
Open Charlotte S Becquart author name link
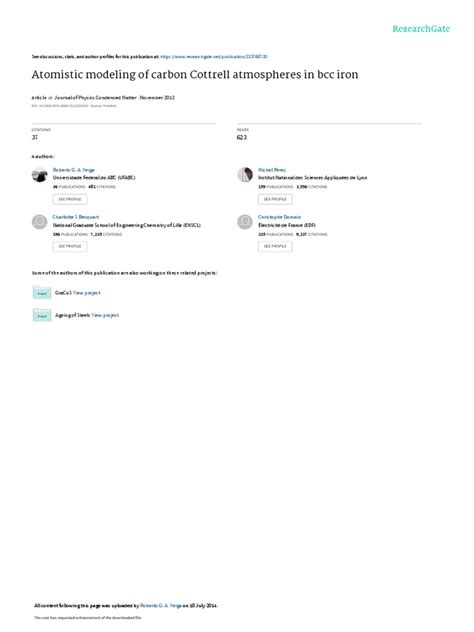pos(76,217)
